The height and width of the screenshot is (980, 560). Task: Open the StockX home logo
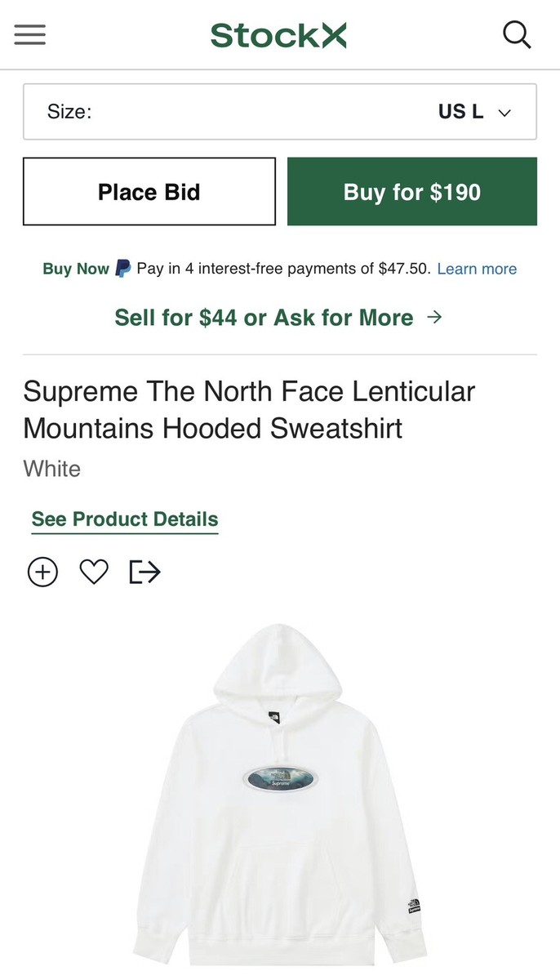point(278,35)
